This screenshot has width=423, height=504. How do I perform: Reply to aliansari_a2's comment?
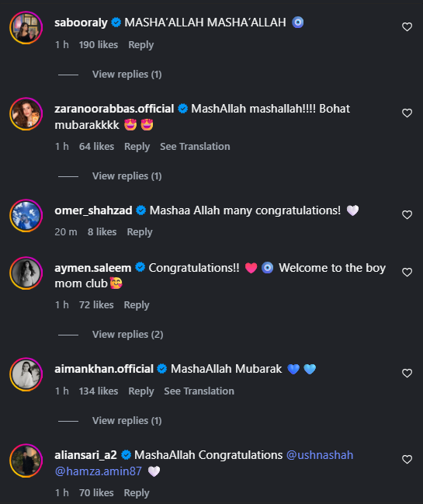point(137,493)
